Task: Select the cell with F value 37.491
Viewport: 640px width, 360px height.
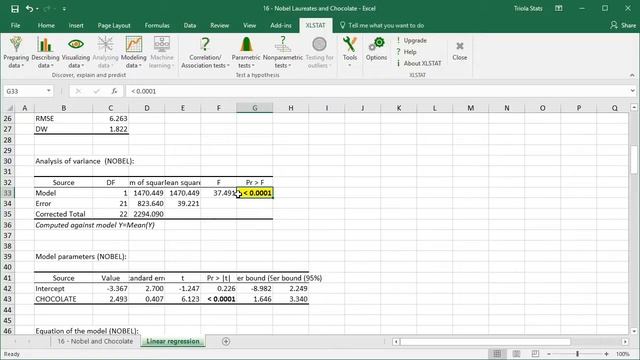Action: 218,193
